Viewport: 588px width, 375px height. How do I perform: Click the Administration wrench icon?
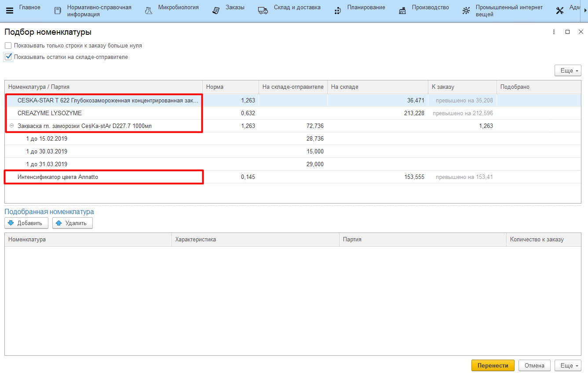click(x=559, y=11)
